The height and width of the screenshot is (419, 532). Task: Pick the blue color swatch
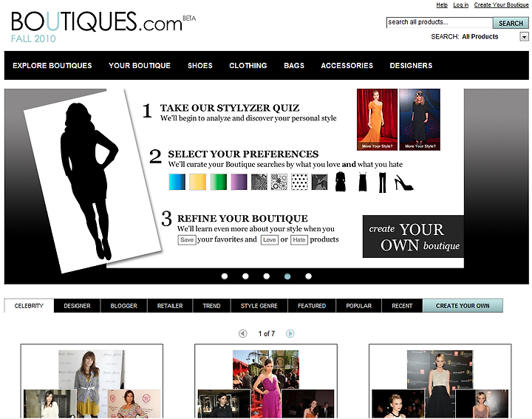(x=177, y=182)
